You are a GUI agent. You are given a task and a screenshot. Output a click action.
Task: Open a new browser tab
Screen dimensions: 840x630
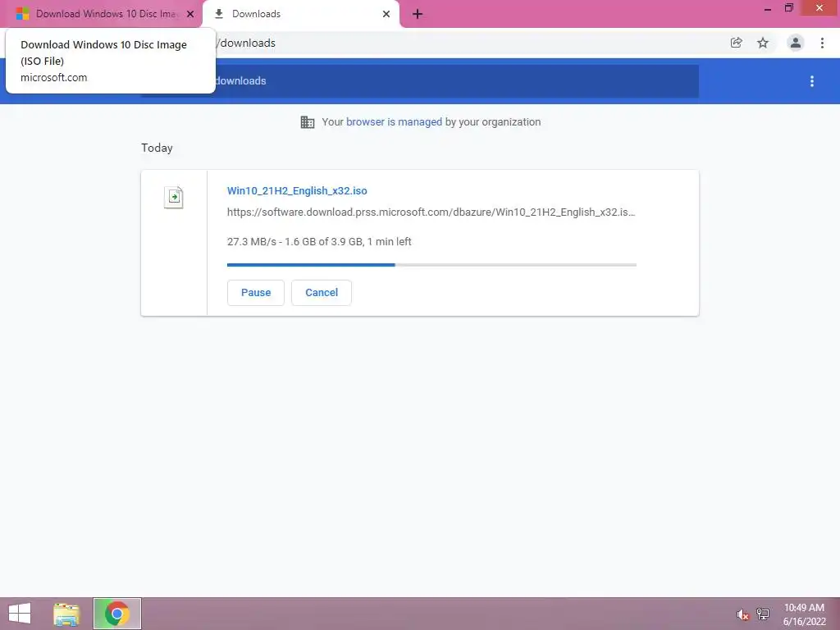[x=418, y=14]
